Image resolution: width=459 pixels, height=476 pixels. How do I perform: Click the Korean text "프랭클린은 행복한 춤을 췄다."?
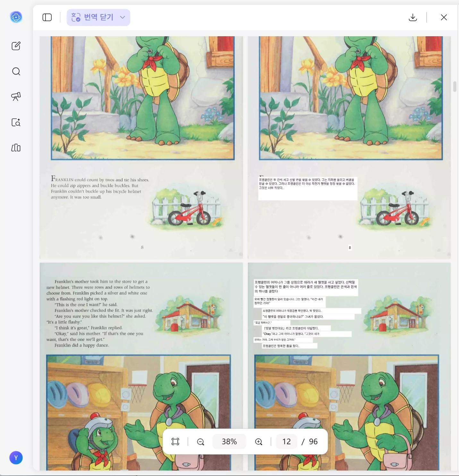pos(281,346)
